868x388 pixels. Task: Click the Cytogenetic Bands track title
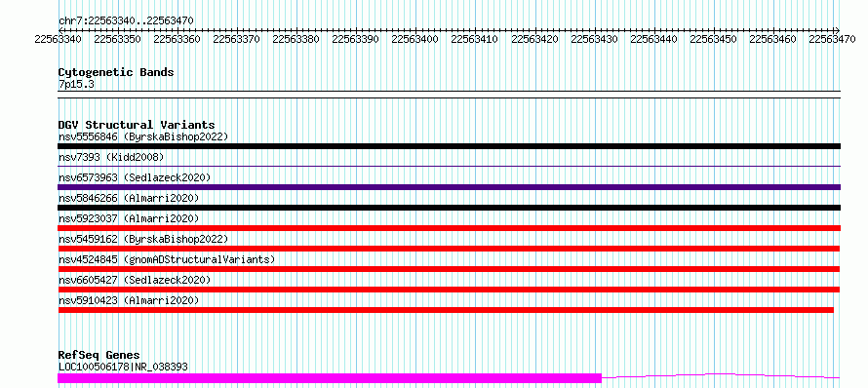click(116, 72)
